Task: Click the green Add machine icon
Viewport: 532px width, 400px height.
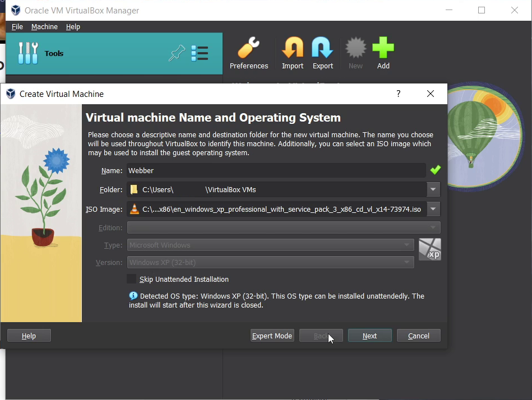Action: (x=383, y=49)
